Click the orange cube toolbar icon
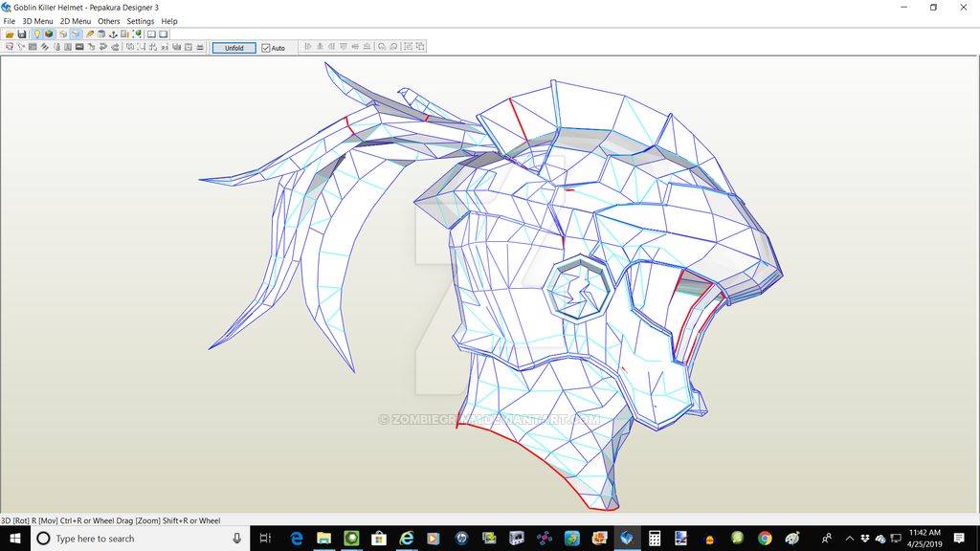The width and height of the screenshot is (980, 551). [63, 34]
